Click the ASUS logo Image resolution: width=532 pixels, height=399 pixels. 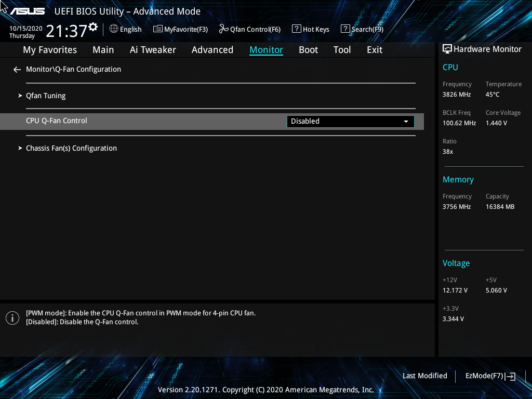pyautogui.click(x=28, y=11)
